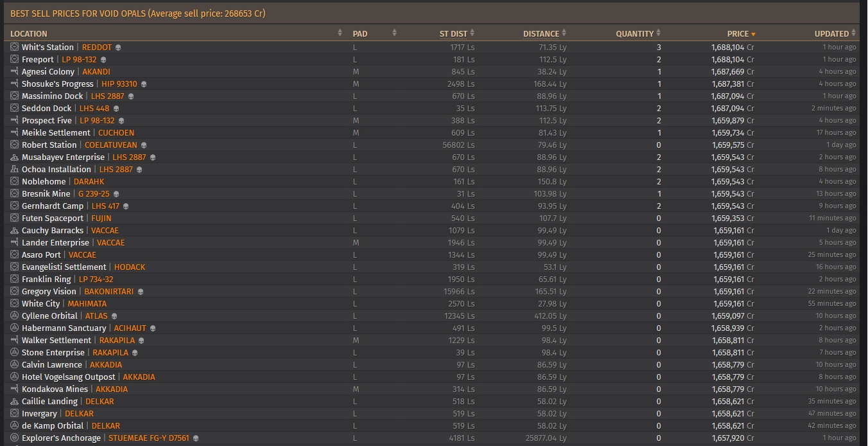Viewport: 868px width, 446px height.
Task: Open Seddon Dock station link
Action: 47,108
